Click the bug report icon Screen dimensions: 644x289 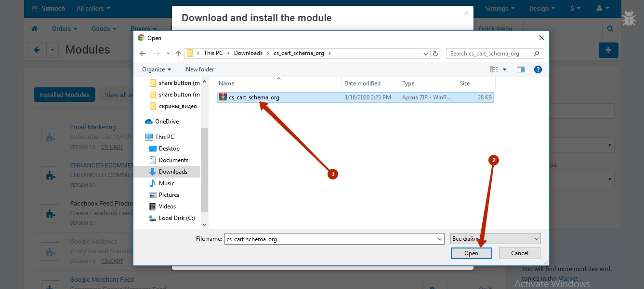click(629, 18)
